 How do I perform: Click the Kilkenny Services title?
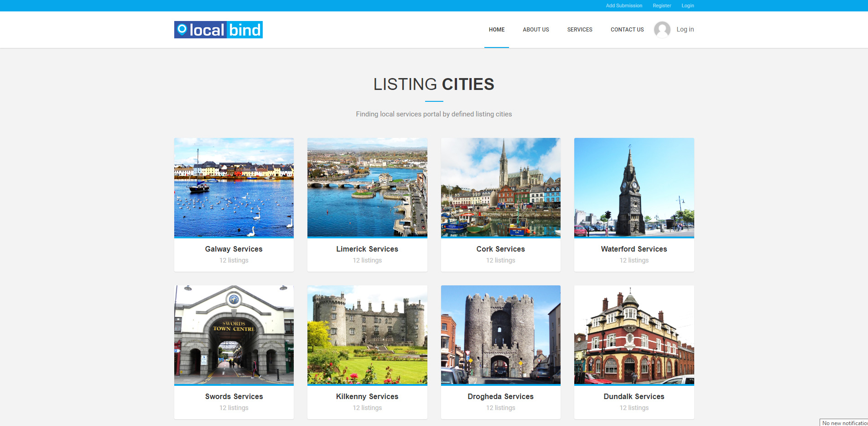367,396
